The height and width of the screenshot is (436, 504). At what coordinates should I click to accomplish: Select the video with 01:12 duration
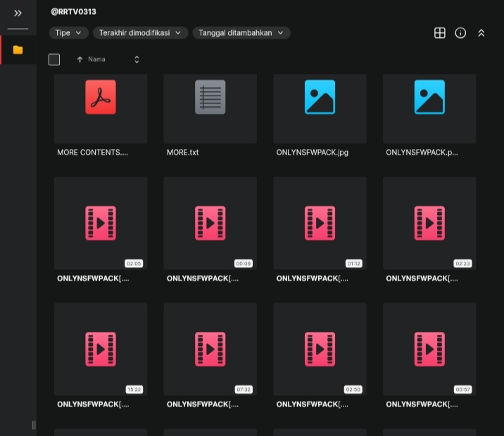(320, 223)
